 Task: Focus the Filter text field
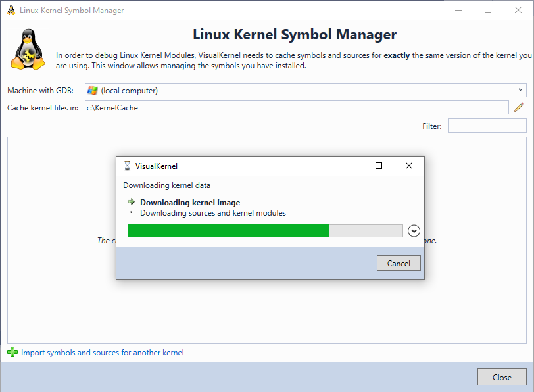[x=487, y=126]
